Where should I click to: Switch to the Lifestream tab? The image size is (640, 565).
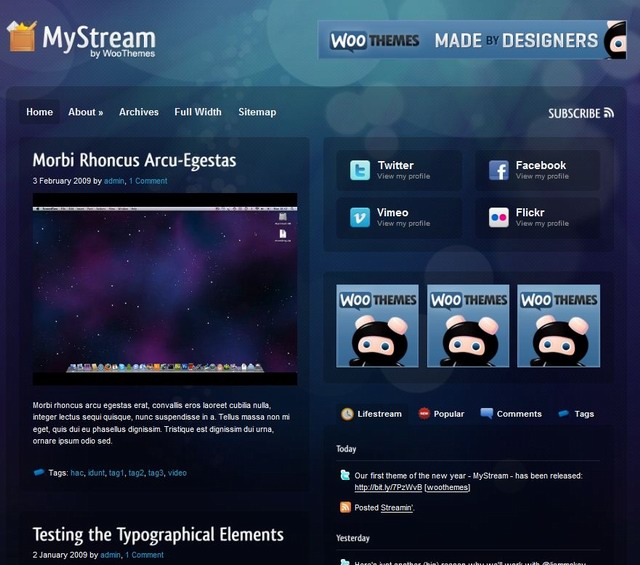point(372,414)
